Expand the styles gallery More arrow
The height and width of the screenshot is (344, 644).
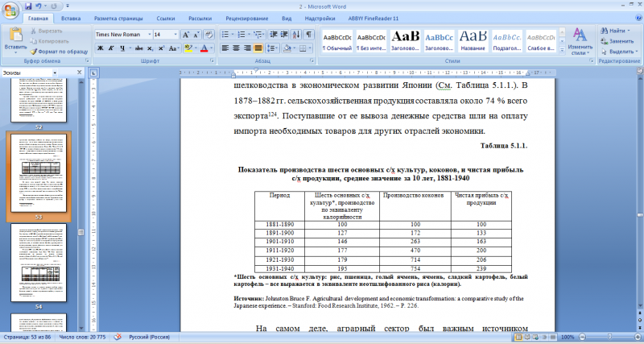click(x=562, y=50)
